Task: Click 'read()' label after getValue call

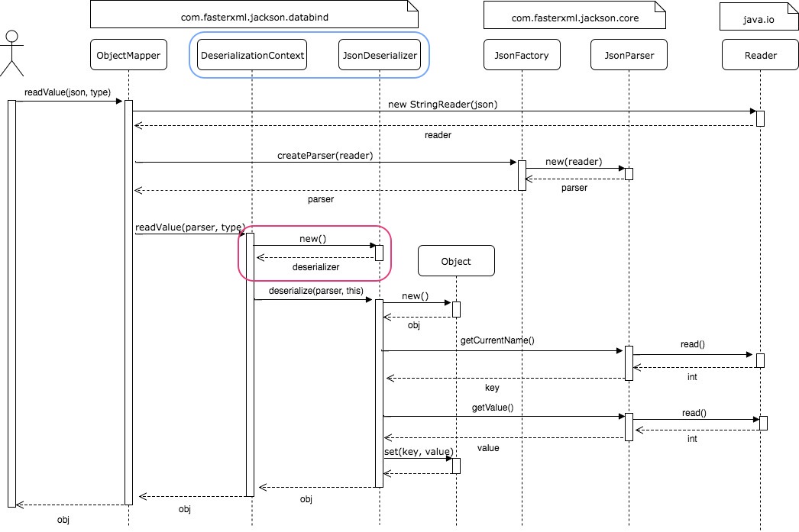Action: [x=694, y=413]
